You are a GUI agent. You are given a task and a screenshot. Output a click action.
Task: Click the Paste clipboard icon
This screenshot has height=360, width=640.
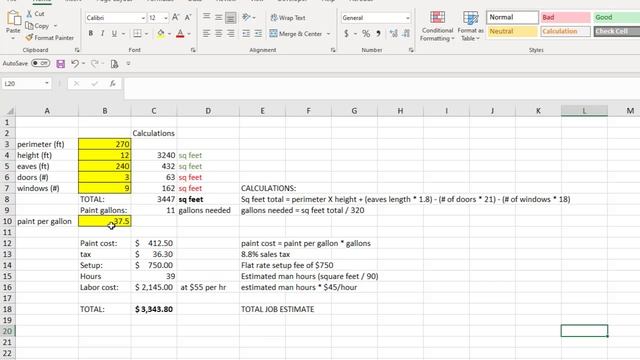13,18
